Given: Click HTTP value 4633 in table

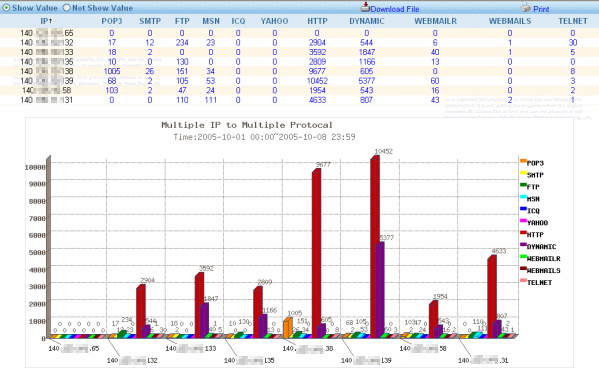Looking at the screenshot, I should pos(317,100).
